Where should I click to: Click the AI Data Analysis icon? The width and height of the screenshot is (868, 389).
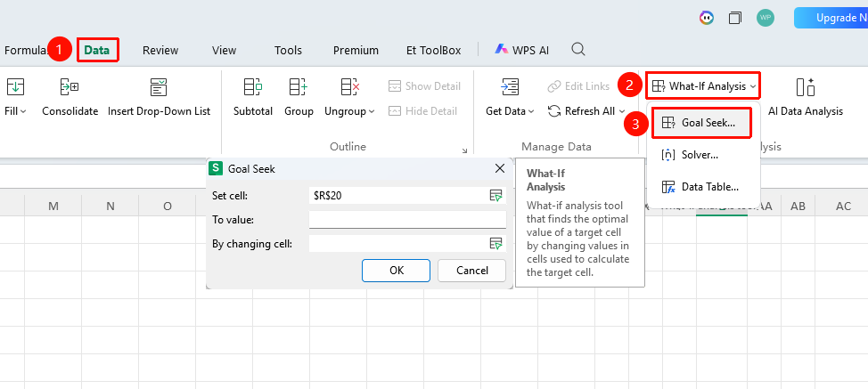[806, 86]
